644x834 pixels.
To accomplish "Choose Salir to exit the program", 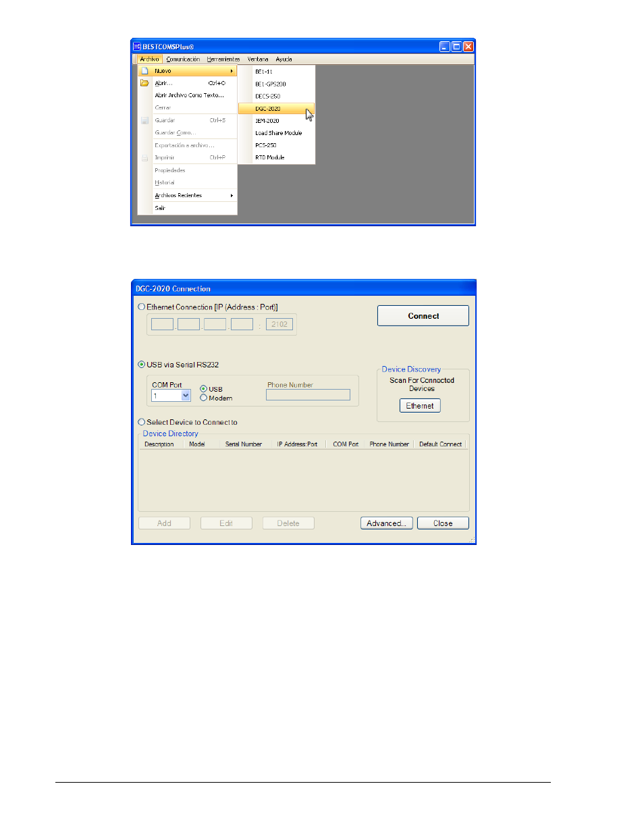I will [188, 208].
